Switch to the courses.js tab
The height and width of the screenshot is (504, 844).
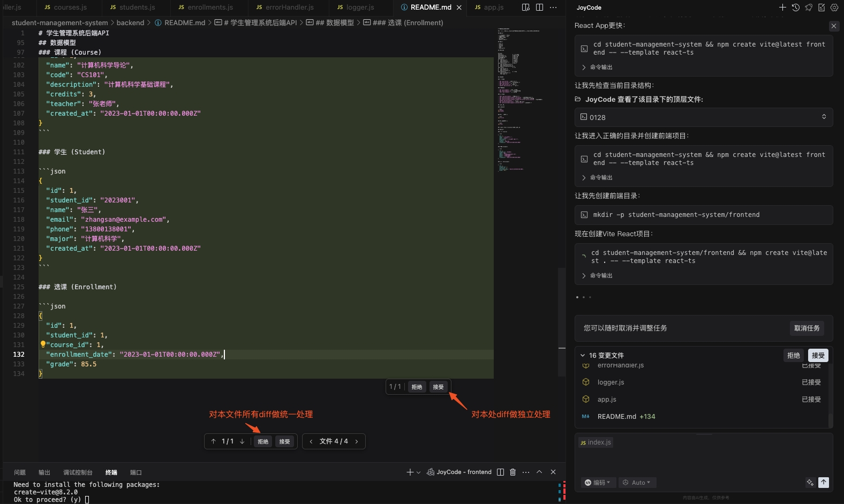click(65, 7)
